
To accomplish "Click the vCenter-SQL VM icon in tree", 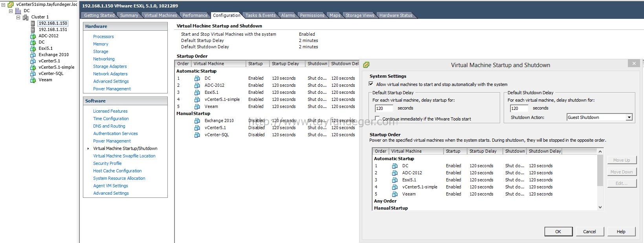I will pos(33,74).
